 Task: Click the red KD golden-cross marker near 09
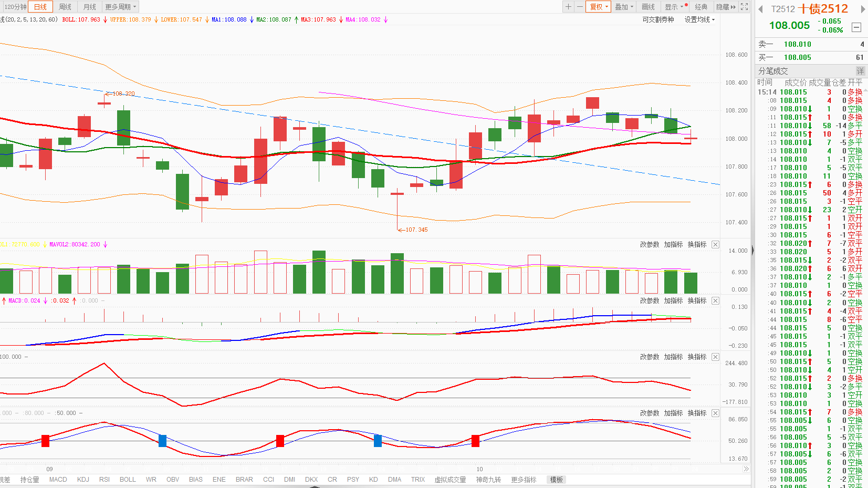45,441
